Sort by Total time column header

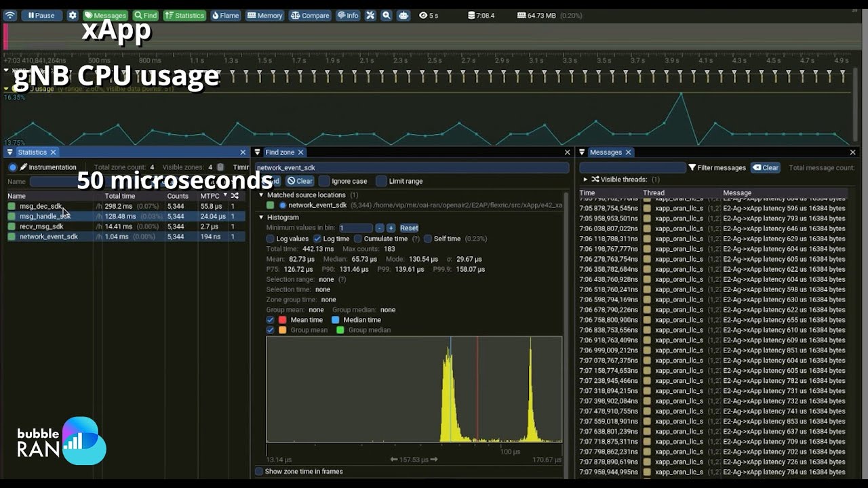[119, 196]
